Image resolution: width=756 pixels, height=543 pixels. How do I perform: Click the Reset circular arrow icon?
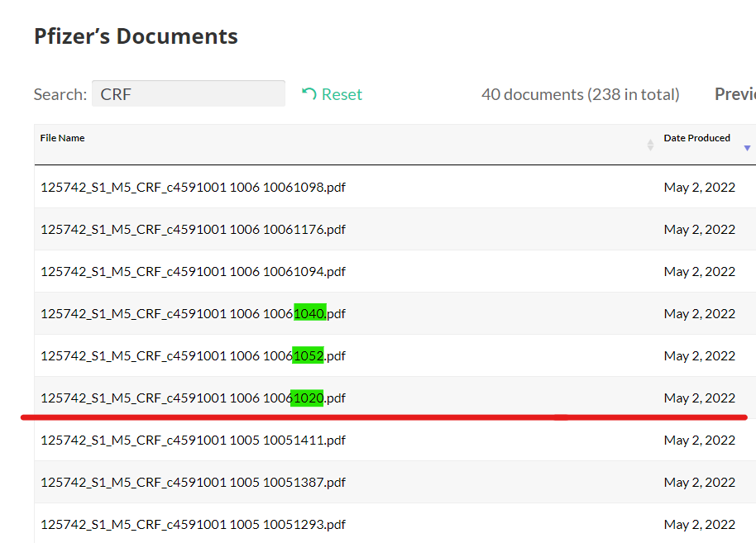[x=309, y=93]
